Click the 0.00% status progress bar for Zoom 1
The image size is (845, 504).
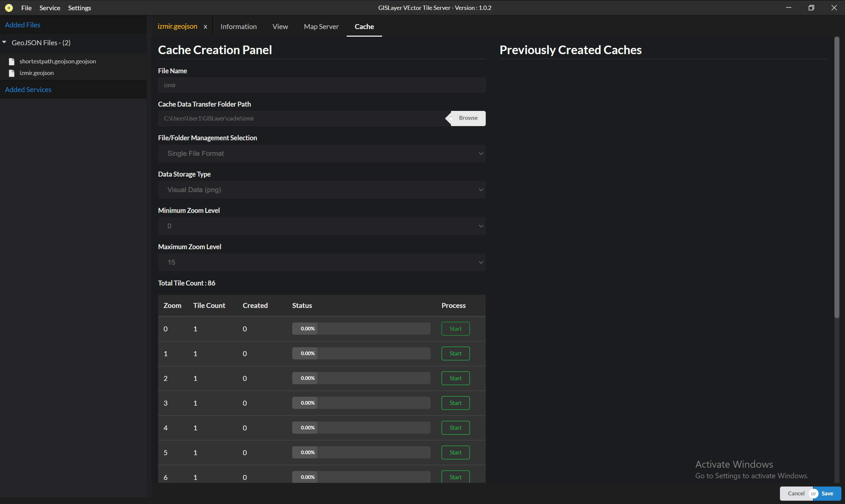coord(361,353)
